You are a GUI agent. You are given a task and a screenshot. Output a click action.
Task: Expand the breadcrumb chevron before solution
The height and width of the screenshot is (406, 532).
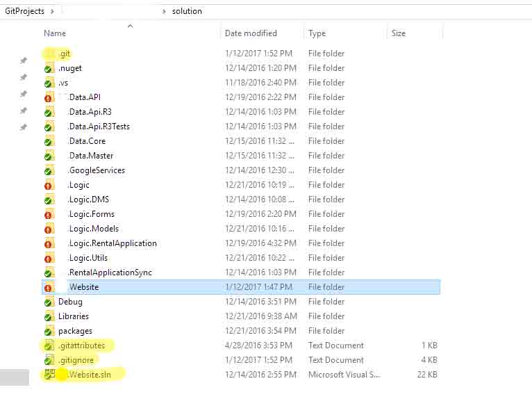(x=164, y=11)
